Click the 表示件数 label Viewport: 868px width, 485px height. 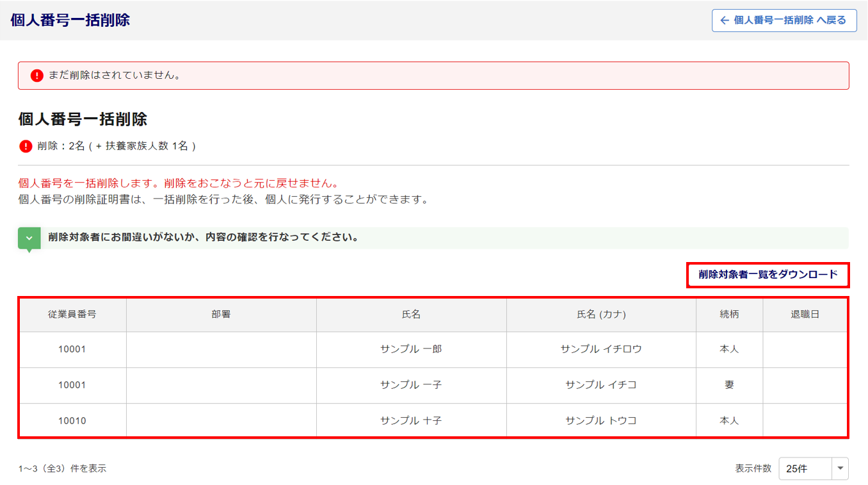pos(753,468)
